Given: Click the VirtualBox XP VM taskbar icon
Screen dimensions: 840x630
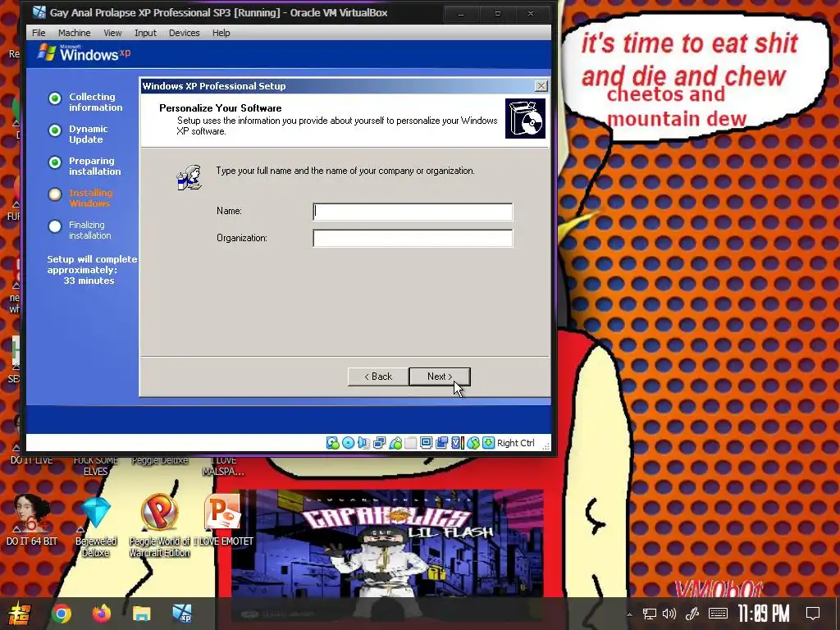Looking at the screenshot, I should pos(182,614).
